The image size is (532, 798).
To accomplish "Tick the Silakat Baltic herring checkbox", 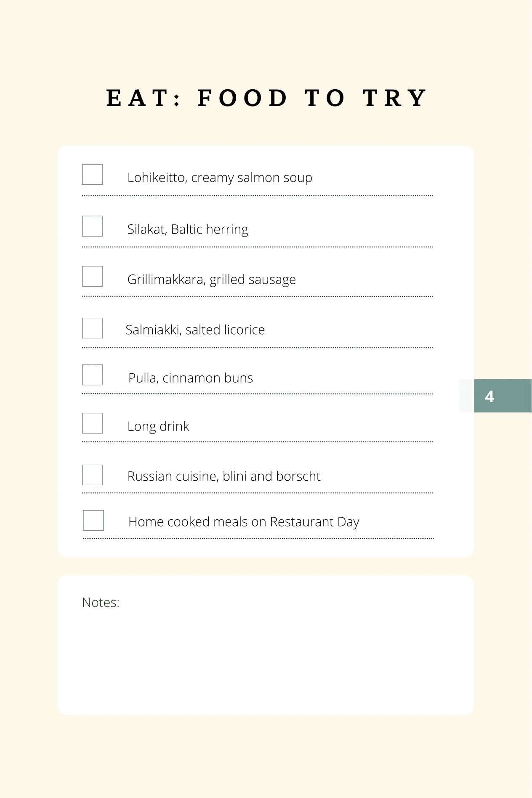I will point(93,226).
